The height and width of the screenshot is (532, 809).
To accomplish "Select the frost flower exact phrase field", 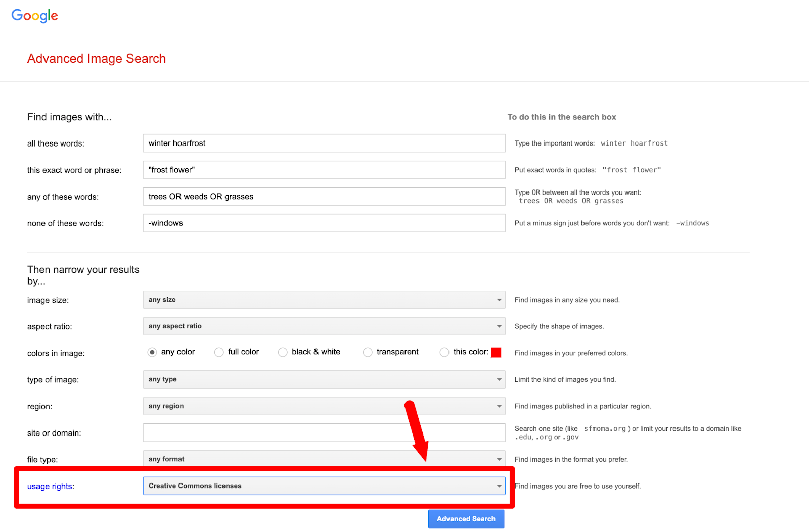I will (x=324, y=170).
